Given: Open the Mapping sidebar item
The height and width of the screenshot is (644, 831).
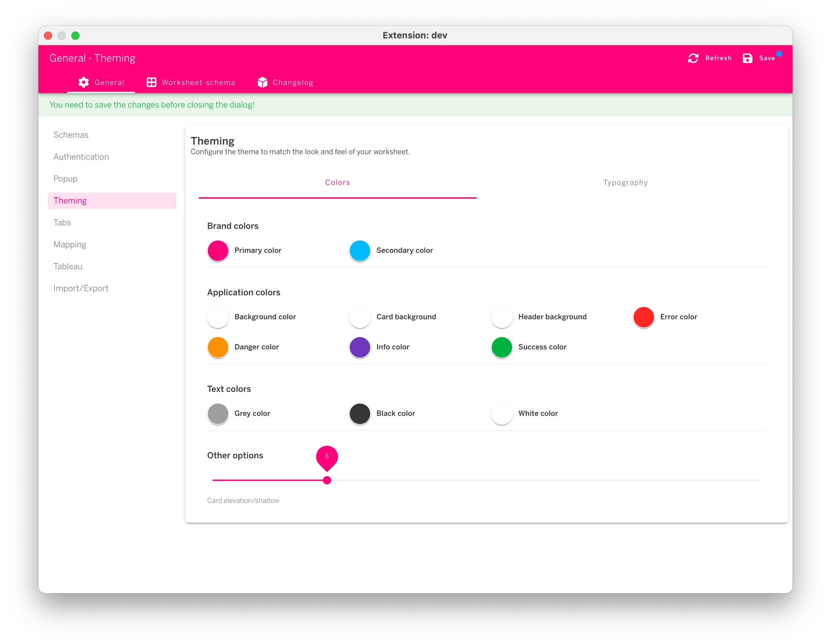Looking at the screenshot, I should click(x=70, y=244).
